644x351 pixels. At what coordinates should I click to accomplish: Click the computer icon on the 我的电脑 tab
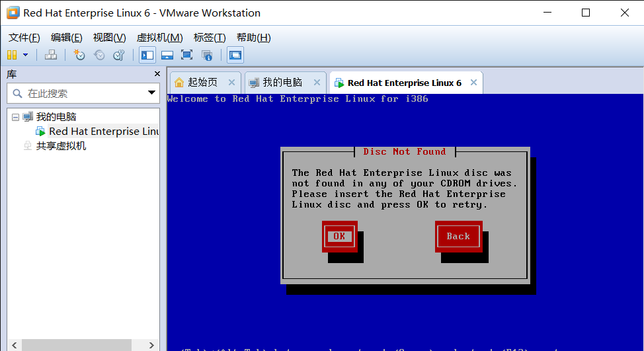coord(255,83)
